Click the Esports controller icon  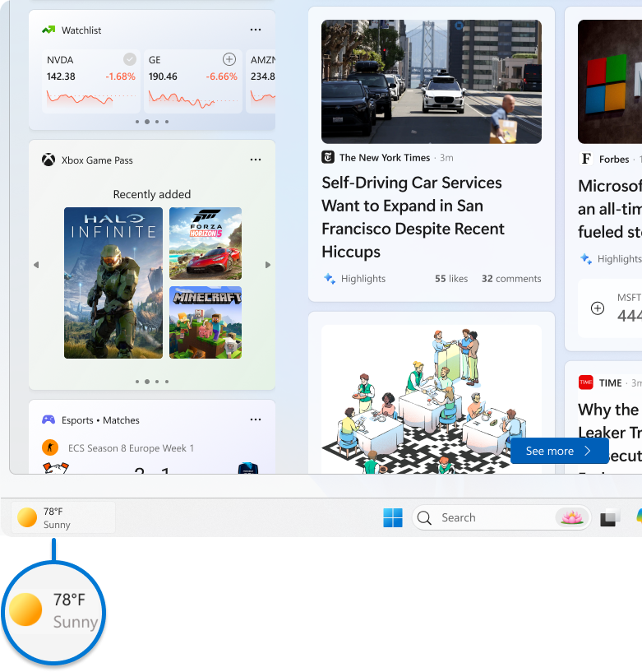point(48,420)
